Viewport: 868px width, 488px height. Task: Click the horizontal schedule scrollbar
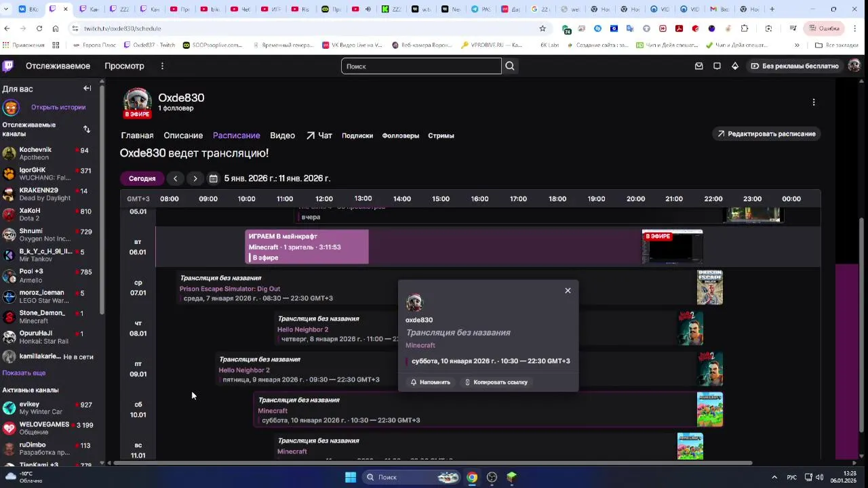click(434, 464)
